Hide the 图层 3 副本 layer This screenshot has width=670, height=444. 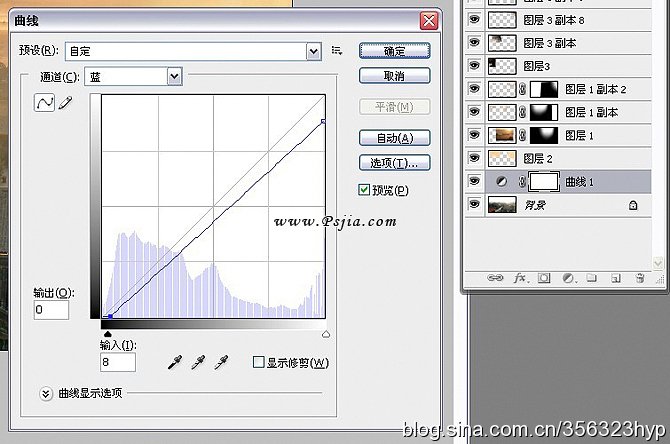pos(474,43)
